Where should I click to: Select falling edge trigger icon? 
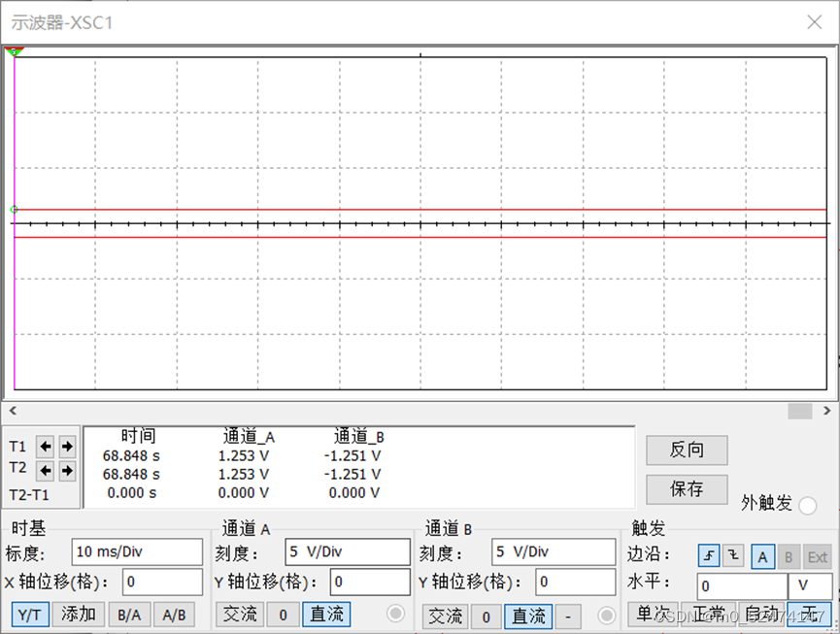point(733,555)
